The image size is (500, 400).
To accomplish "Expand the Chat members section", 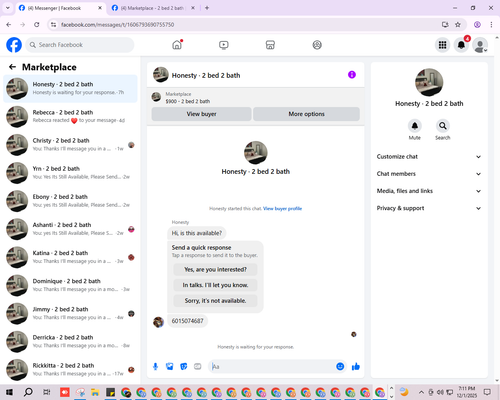I will [x=429, y=174].
